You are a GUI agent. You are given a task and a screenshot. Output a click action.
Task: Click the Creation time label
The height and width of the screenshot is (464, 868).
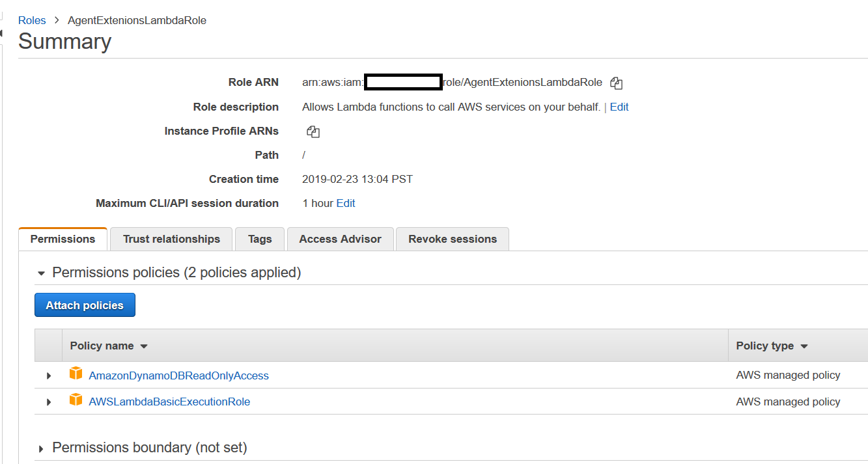(x=244, y=179)
